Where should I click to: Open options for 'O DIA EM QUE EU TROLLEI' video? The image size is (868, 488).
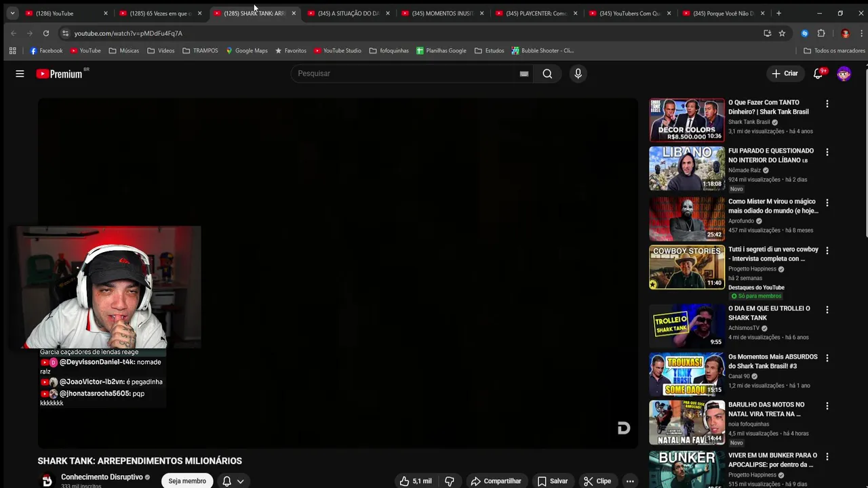pos(827,310)
